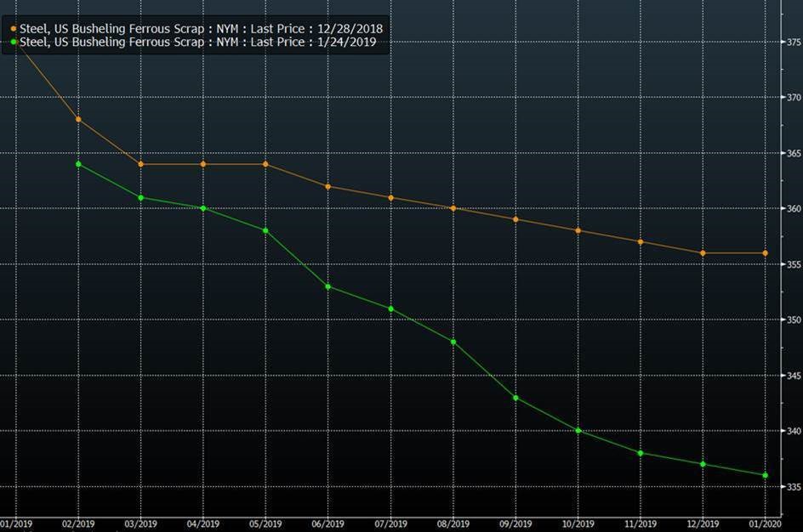Click the 01/2020 x-axis date label
Image resolution: width=803 pixels, height=532 pixels.
(x=766, y=524)
